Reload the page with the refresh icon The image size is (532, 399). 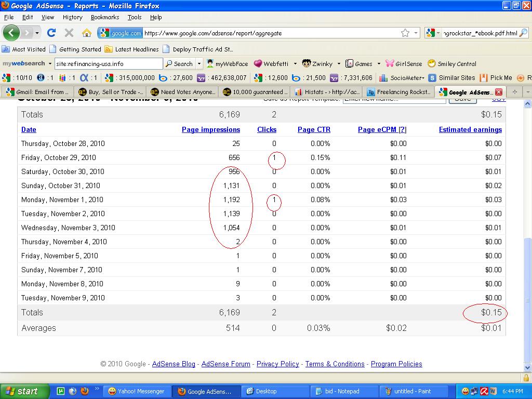point(51,33)
